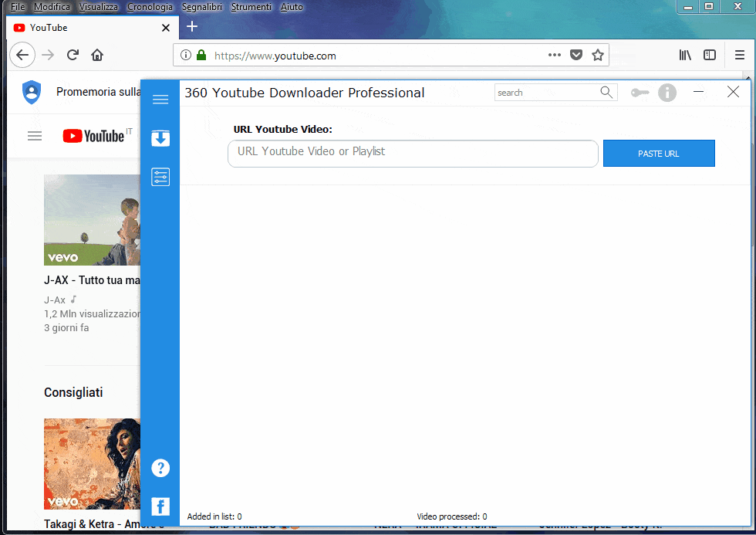Open the downloads section in blue sidebar
This screenshot has height=535, width=756.
point(160,138)
